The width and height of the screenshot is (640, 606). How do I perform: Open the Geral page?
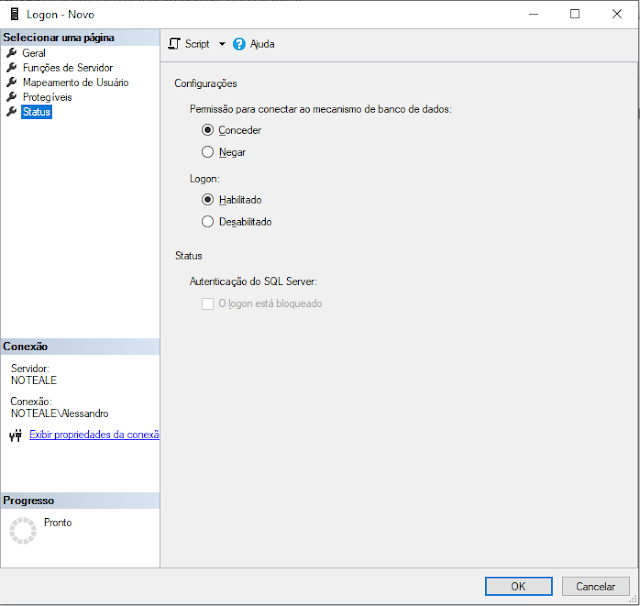tap(34, 53)
